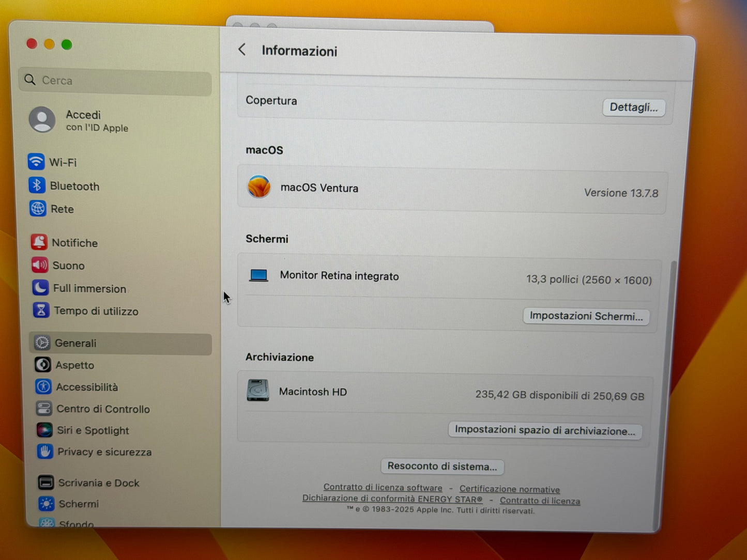The image size is (747, 560).
Task: Go back using the chevron arrow
Action: (241, 50)
